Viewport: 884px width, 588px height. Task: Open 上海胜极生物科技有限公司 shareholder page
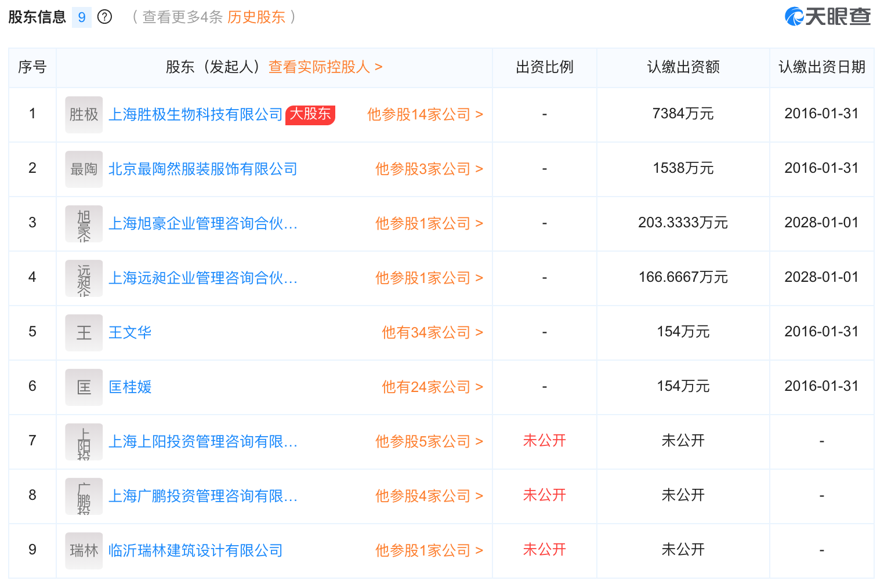195,115
